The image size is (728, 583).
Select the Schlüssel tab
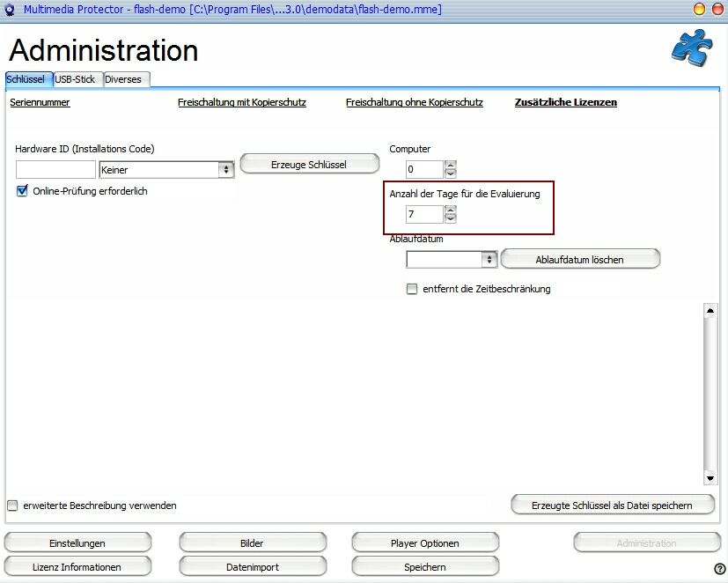point(26,79)
